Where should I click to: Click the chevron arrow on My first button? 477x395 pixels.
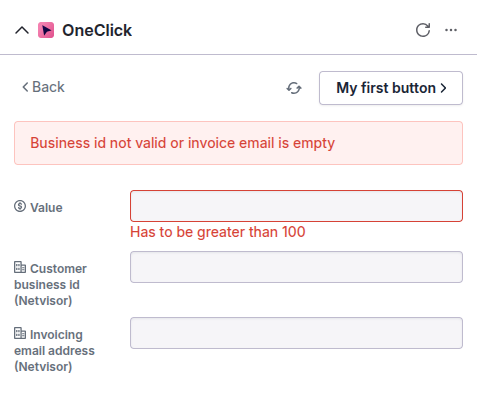click(443, 88)
